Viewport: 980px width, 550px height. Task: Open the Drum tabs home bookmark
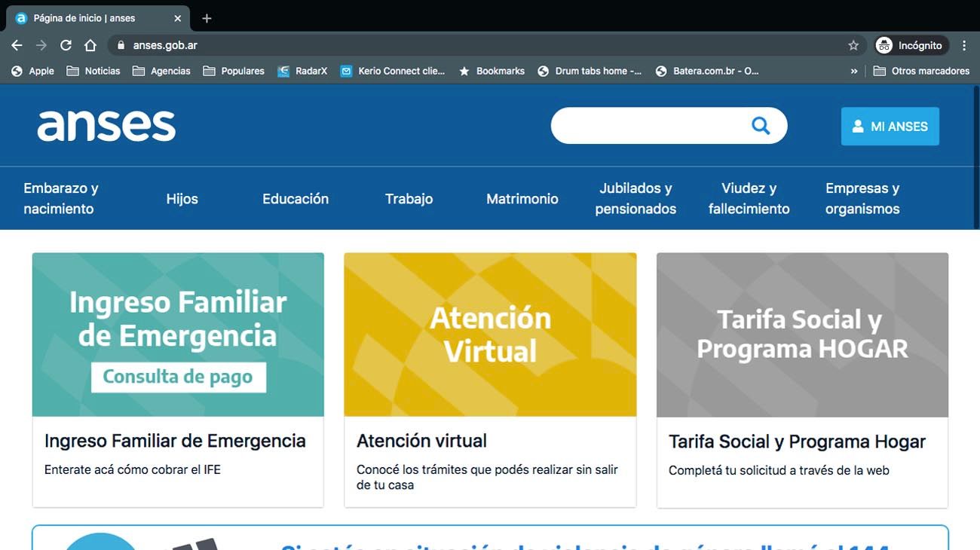(x=590, y=71)
